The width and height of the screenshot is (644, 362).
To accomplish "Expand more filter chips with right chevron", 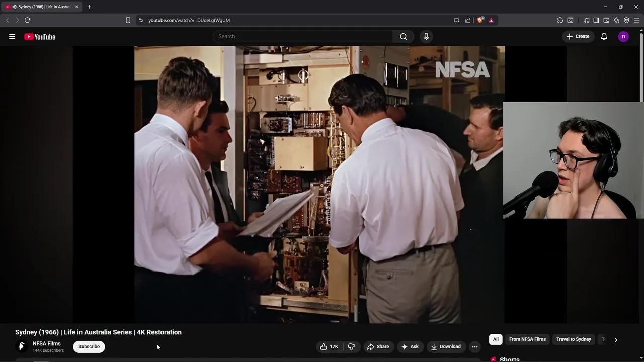I will tap(615, 340).
